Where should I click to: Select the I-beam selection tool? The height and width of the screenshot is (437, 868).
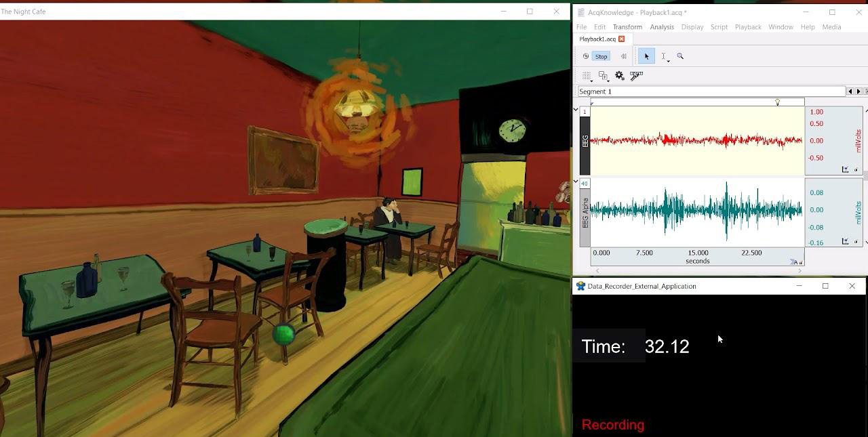coord(664,57)
